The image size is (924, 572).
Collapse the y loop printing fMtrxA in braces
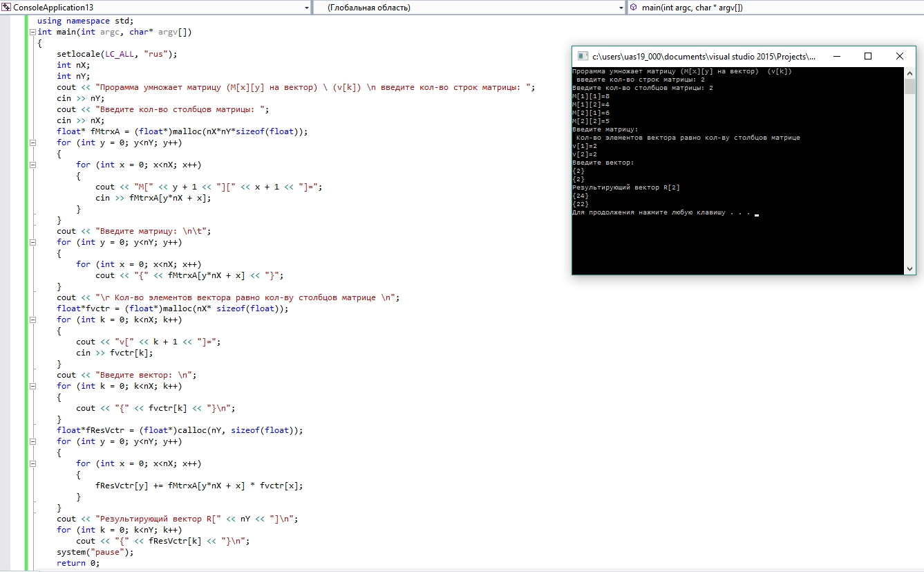32,242
